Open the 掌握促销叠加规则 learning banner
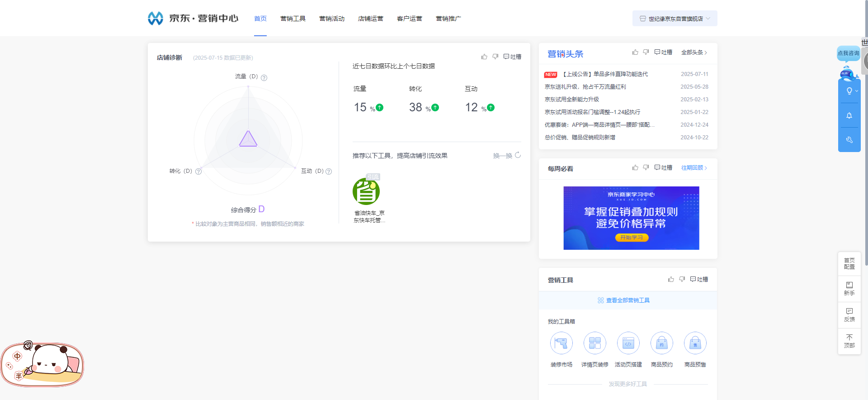The height and width of the screenshot is (400, 868). click(x=631, y=218)
